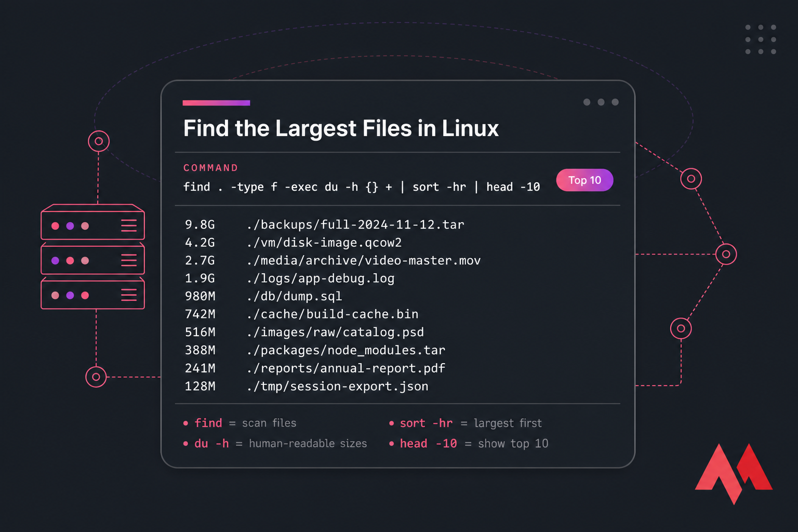Click the 4.2G size value
The height and width of the screenshot is (532, 798).
[200, 243]
